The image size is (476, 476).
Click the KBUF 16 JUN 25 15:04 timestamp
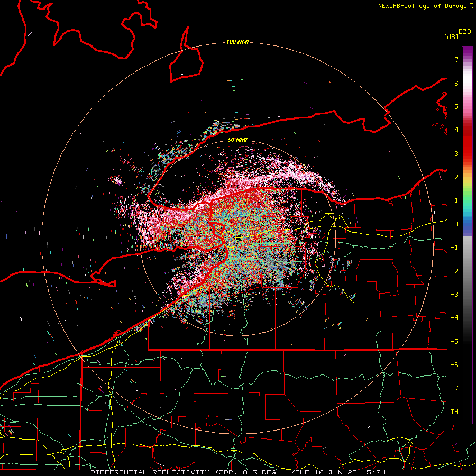coord(338,472)
